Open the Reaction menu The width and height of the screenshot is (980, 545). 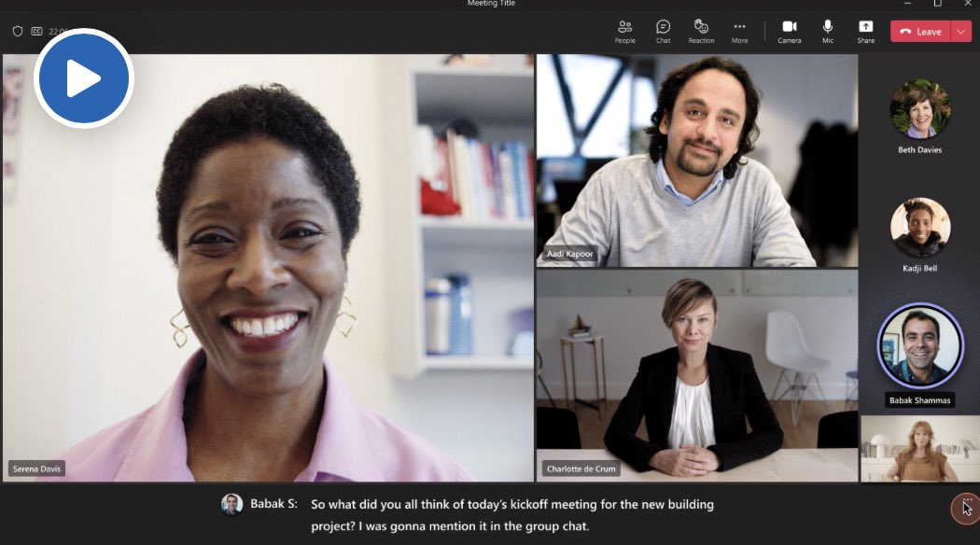(x=701, y=32)
